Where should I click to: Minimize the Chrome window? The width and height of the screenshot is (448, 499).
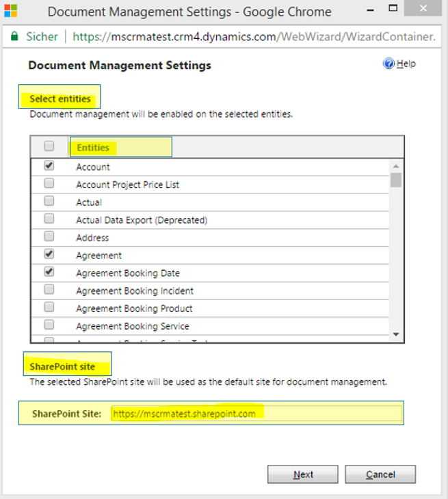[370, 10]
